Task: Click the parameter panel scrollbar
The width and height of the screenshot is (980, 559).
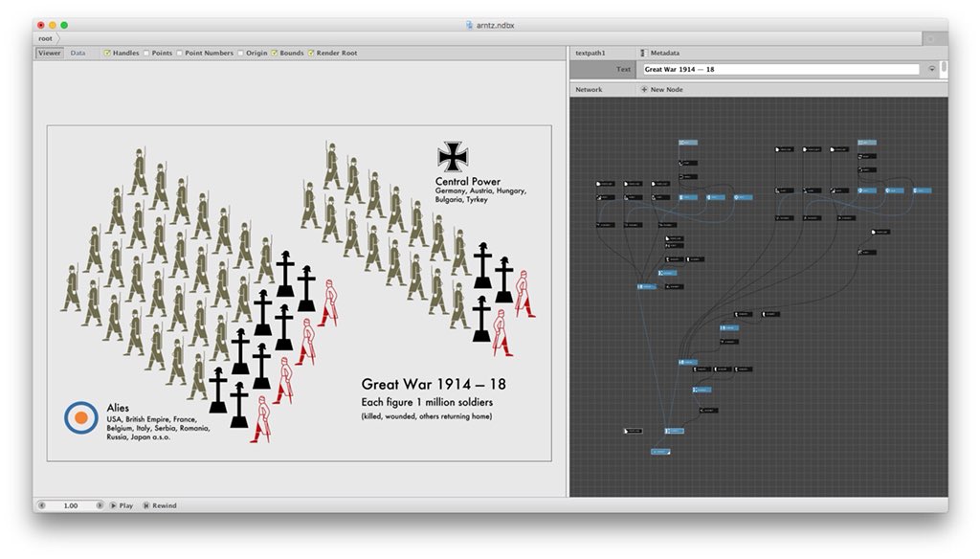Action: coord(944,68)
